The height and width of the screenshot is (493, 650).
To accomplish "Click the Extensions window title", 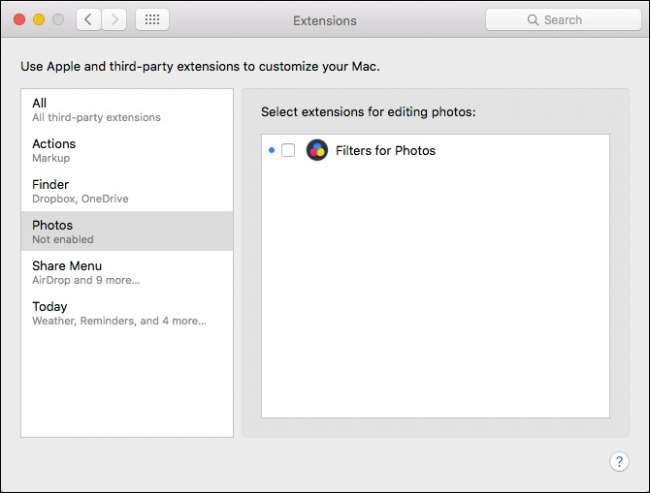I will pos(324,20).
